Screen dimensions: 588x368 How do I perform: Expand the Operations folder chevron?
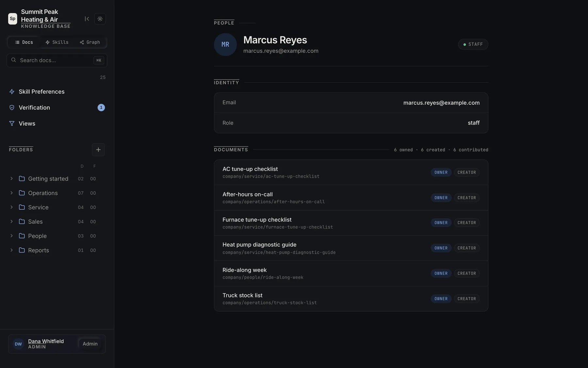coord(11,193)
